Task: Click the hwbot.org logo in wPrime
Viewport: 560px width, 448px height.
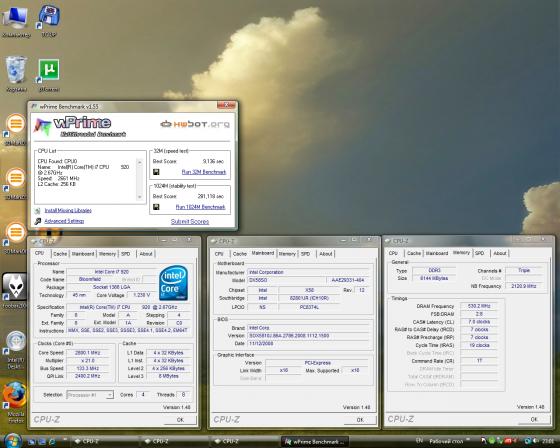Action: point(195,124)
